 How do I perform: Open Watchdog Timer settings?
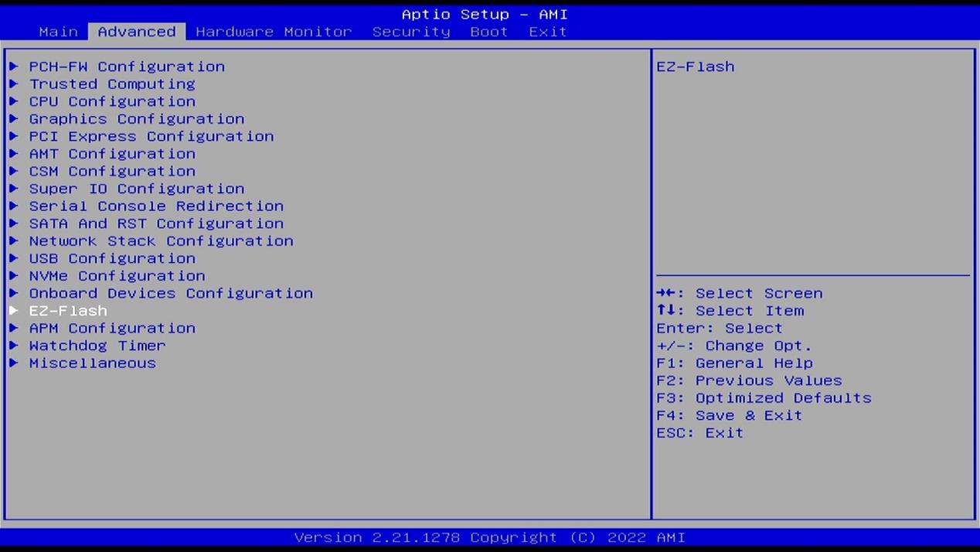pyautogui.click(x=97, y=346)
